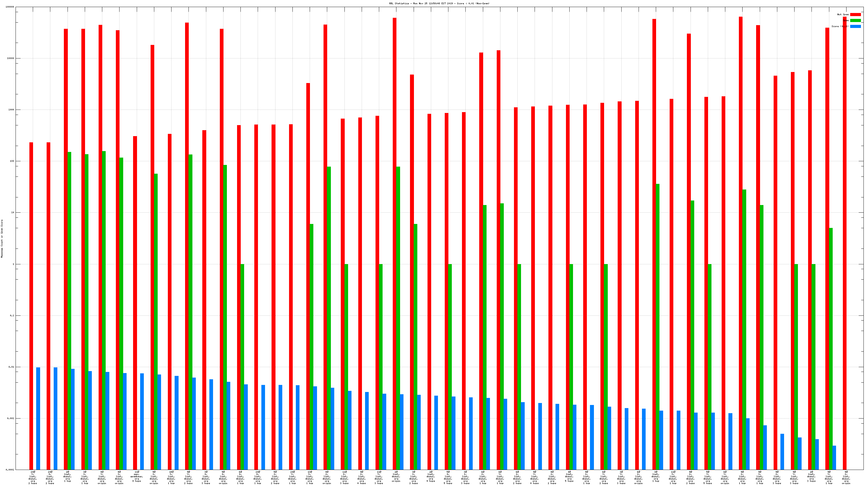
Task: Click the blue Score (0..1) legend swatch
Action: point(855,26)
